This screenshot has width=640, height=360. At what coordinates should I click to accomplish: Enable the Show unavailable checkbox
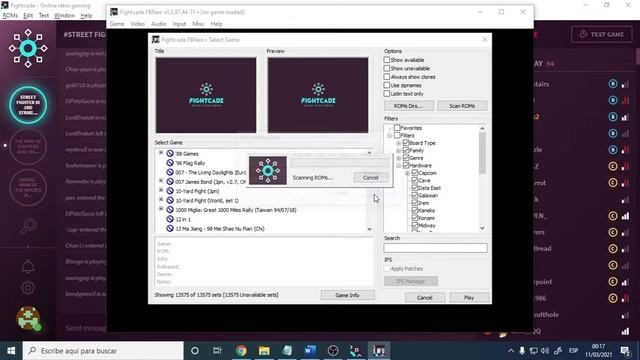(387, 69)
